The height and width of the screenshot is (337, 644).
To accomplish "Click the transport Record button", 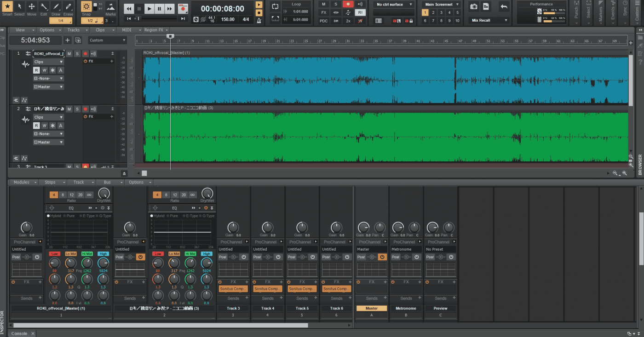I will (x=183, y=8).
